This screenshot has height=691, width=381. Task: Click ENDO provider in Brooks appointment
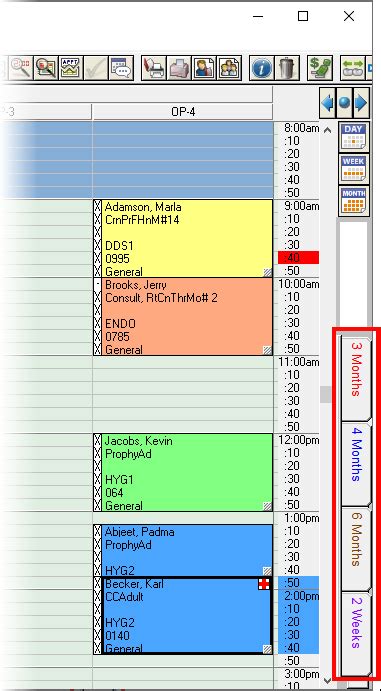[120, 324]
